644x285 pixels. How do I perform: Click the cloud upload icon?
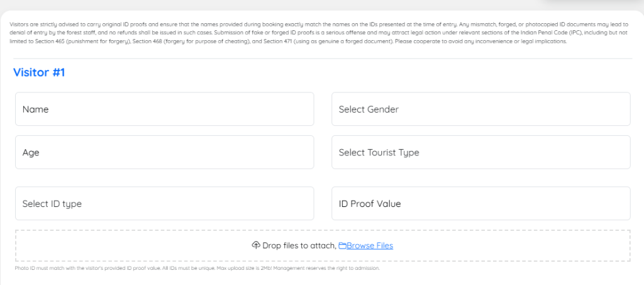[255, 245]
